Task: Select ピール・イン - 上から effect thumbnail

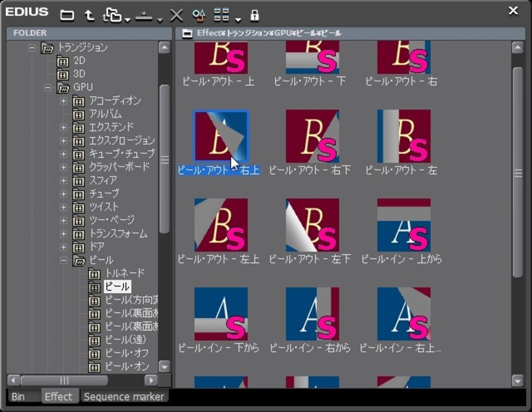Action: [x=404, y=225]
